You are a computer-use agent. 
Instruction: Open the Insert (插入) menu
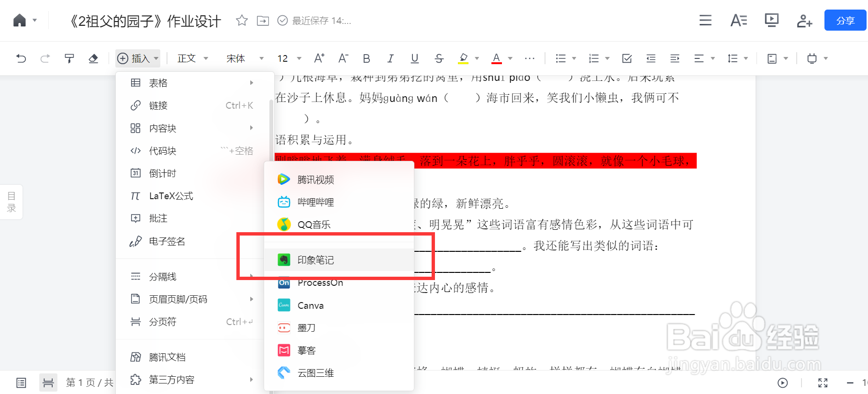[x=138, y=58]
